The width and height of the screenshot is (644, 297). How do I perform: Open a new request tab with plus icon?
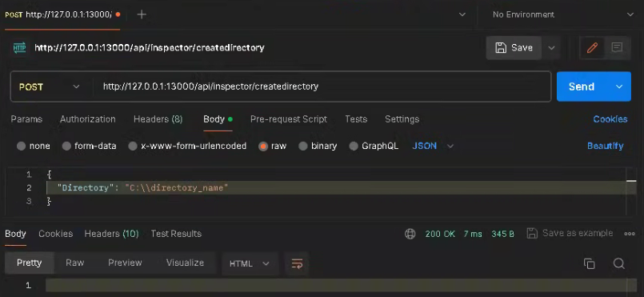point(142,14)
